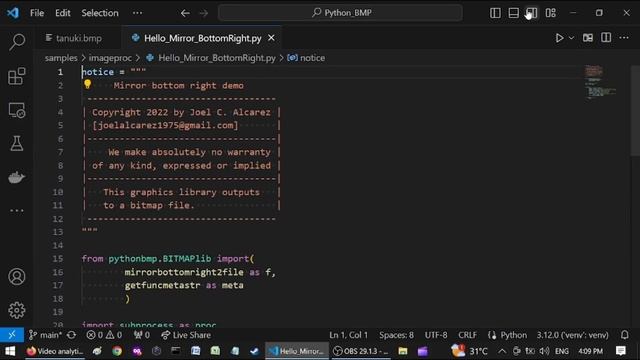The width and height of the screenshot is (640, 360).
Task: Click line number 15 in gutter
Action: click(x=58, y=259)
